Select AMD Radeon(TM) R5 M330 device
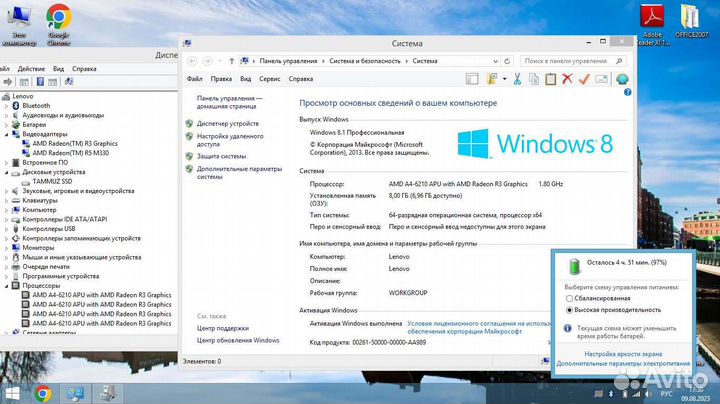This screenshot has height=404, width=720. (71, 153)
